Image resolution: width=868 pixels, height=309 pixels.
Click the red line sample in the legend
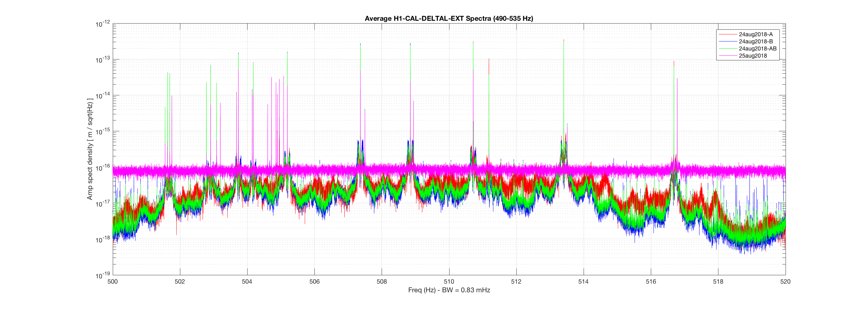(728, 34)
